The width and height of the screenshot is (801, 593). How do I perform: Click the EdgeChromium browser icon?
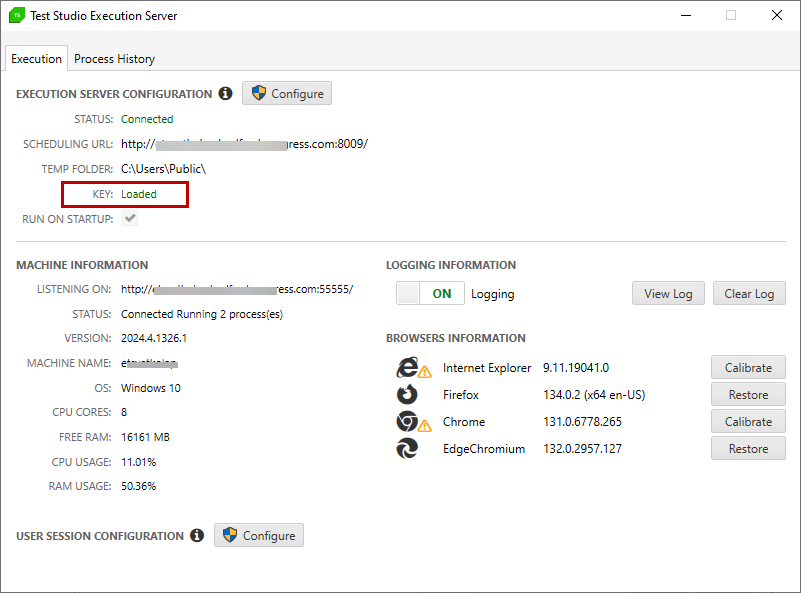coord(407,448)
